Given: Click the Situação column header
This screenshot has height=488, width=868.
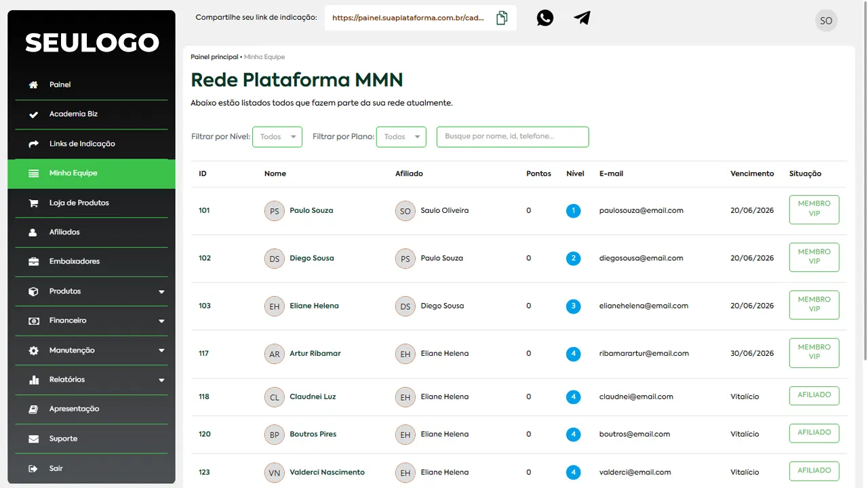Looking at the screenshot, I should 805,174.
